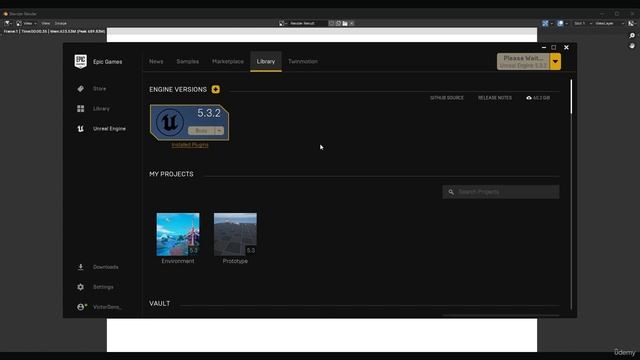Image resolution: width=640 pixels, height=360 pixels.
Task: Expand the display channels dropdown arrow
Action: 567,23
